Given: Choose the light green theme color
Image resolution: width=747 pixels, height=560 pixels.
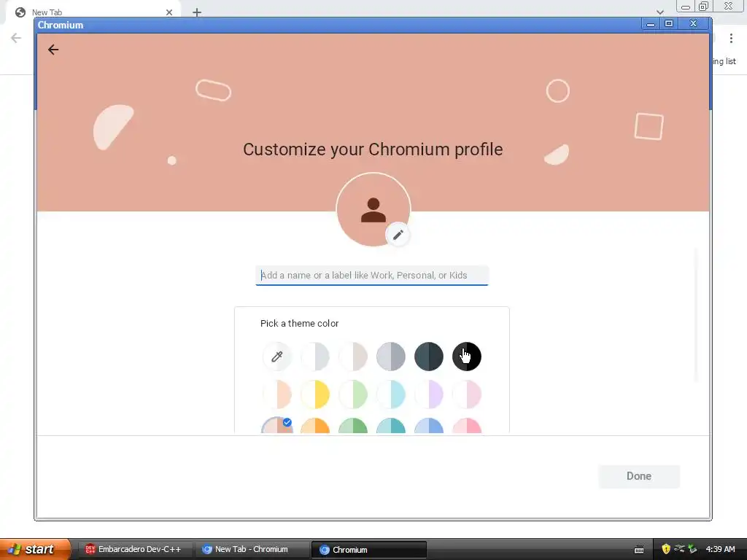Looking at the screenshot, I should pos(353,394).
